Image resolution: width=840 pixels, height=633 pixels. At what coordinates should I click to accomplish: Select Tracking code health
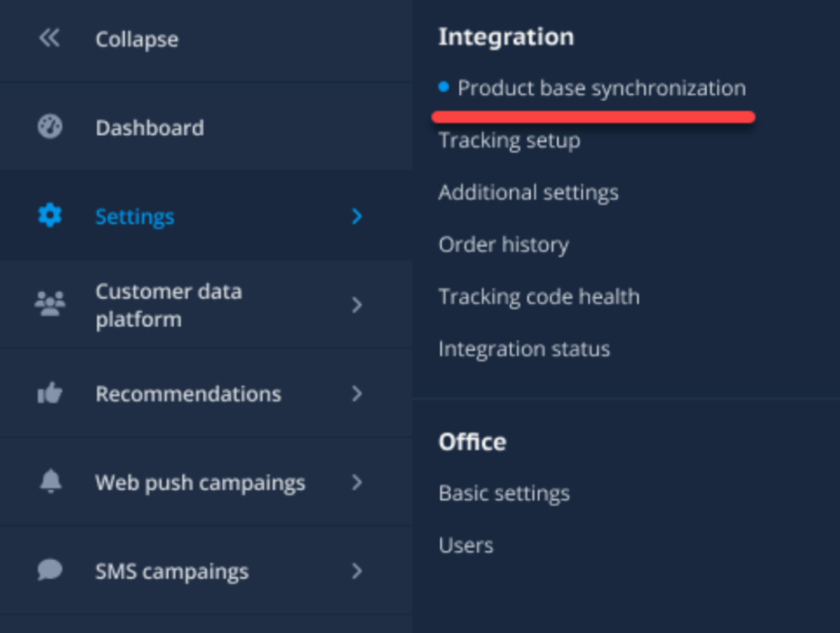539,297
